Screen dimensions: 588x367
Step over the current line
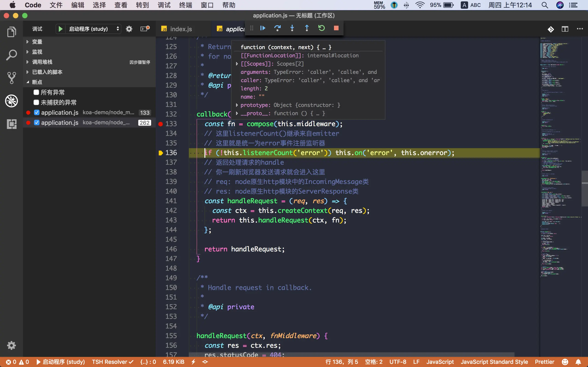click(277, 28)
